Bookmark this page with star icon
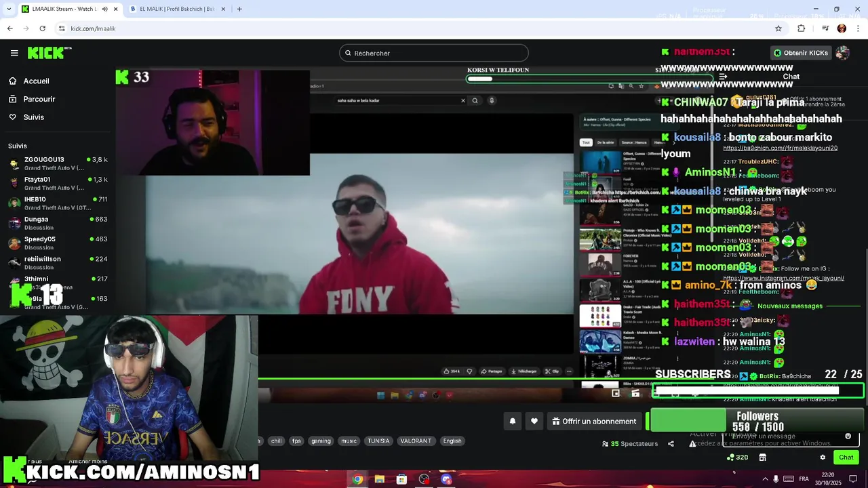Image resolution: width=868 pixels, height=488 pixels. click(x=778, y=28)
